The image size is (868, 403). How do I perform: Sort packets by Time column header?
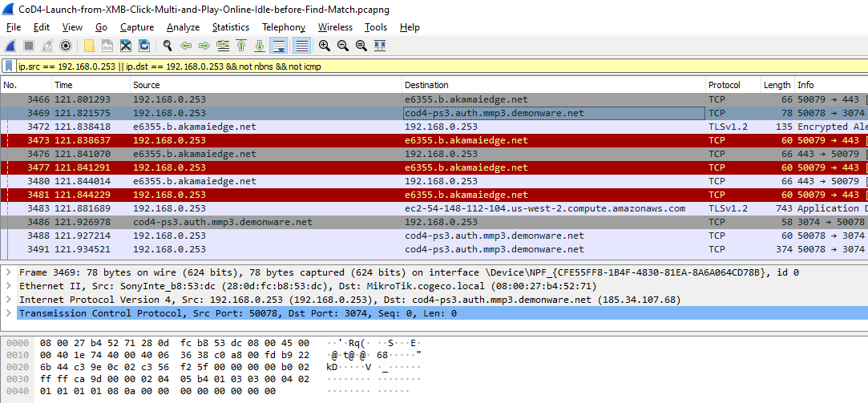[91, 85]
